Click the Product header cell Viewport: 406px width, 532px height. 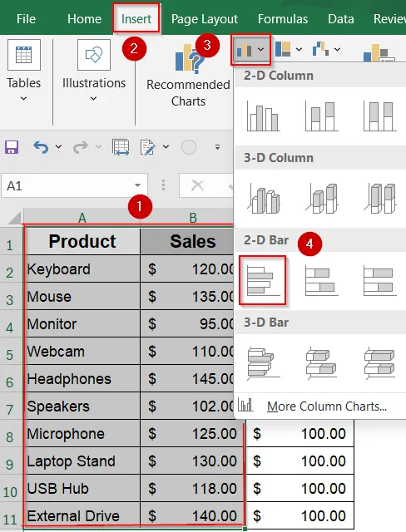coord(82,241)
